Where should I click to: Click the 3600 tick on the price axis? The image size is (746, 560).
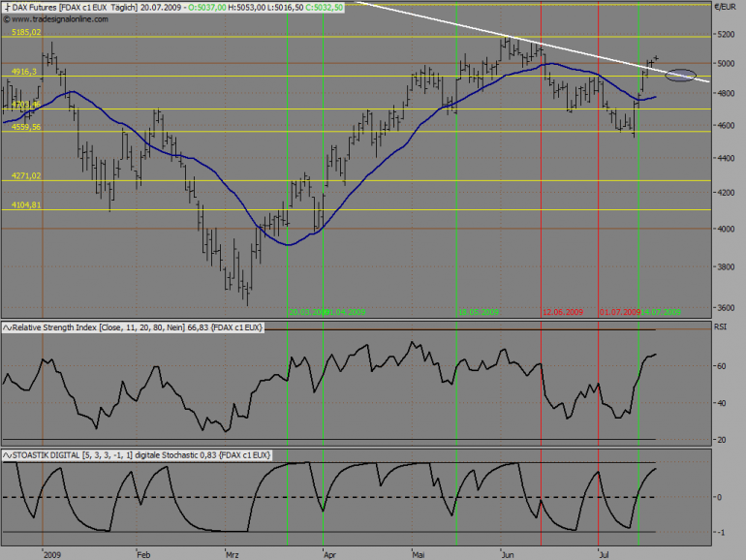coord(726,308)
